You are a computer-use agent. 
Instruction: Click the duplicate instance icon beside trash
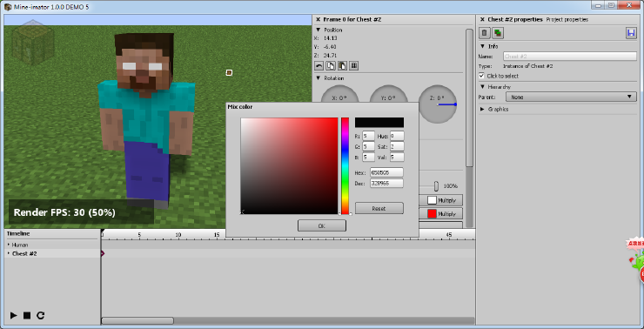(498, 33)
